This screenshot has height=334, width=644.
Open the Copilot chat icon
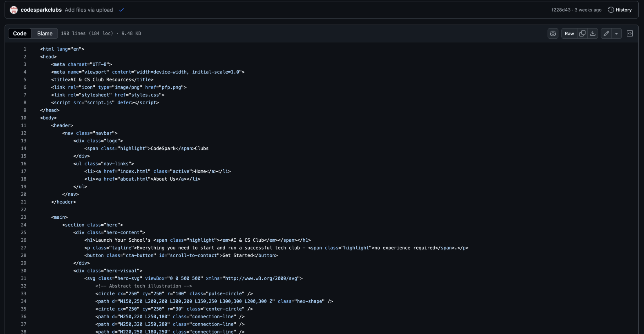[553, 34]
